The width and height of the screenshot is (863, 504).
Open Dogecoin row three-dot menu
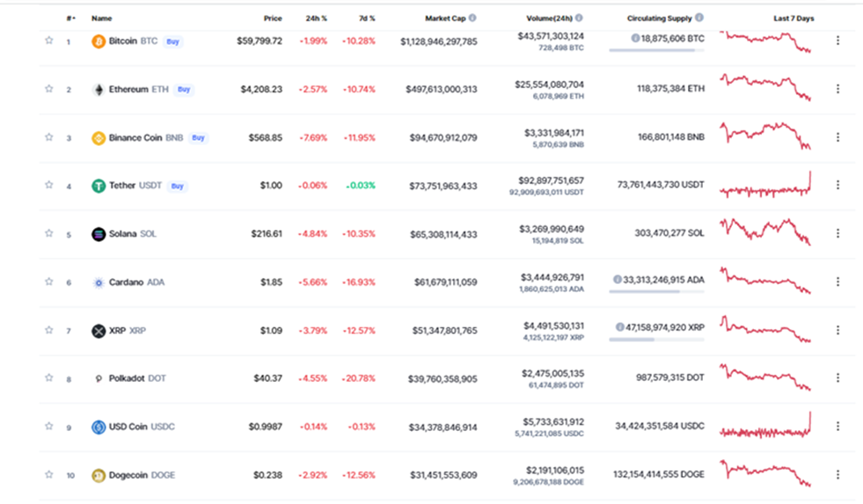point(837,474)
